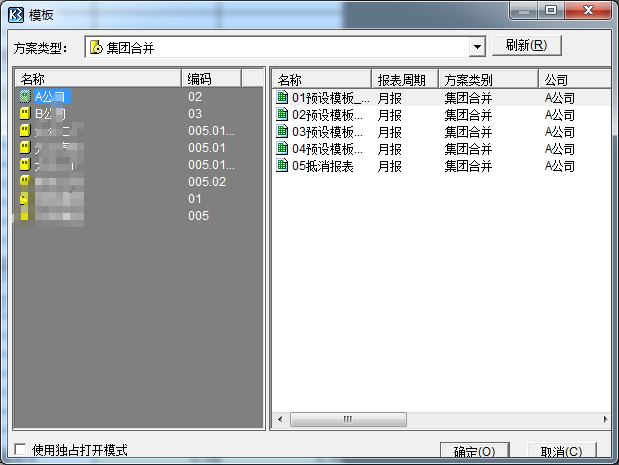The width and height of the screenshot is (619, 465).
Task: Click the 04预设模板 report icon
Action: pos(283,149)
